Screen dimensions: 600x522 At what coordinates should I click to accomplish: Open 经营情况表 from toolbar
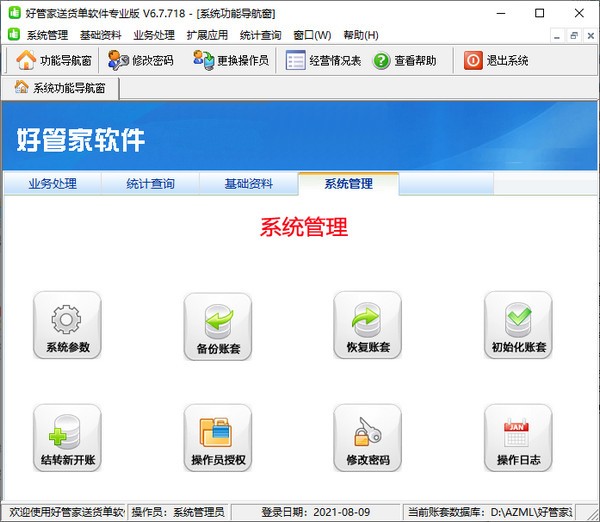(323, 60)
